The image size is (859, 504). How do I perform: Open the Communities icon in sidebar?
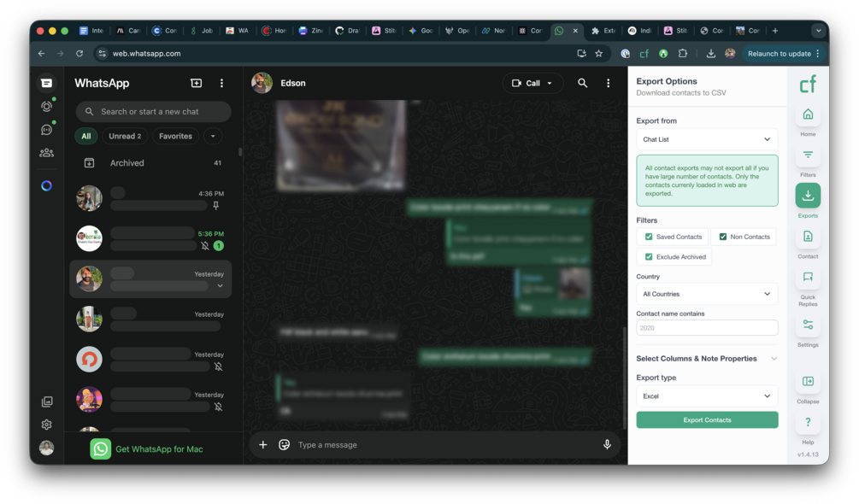(46, 153)
